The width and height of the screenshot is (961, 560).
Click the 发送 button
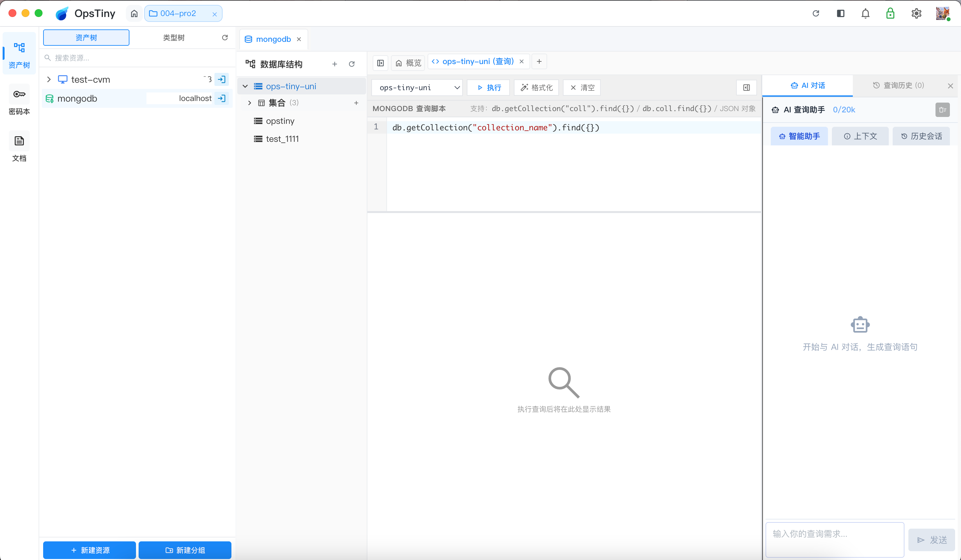click(932, 540)
